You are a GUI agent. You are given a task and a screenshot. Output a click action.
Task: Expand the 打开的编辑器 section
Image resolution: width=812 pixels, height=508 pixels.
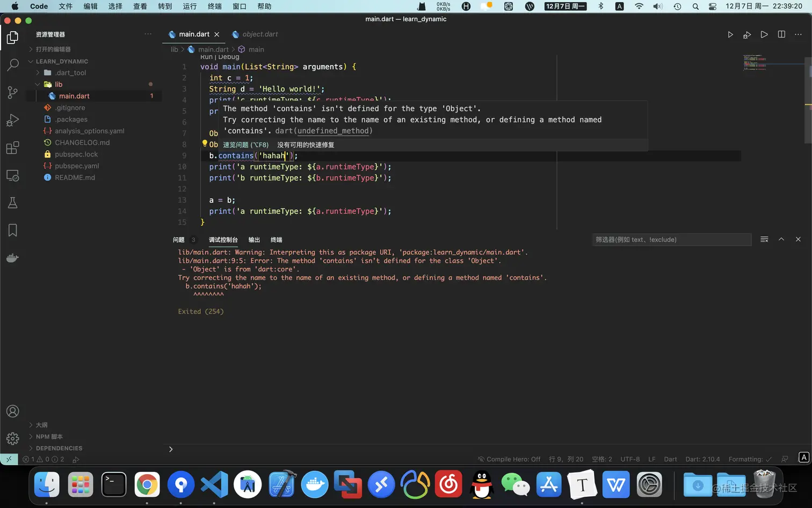pos(94,49)
